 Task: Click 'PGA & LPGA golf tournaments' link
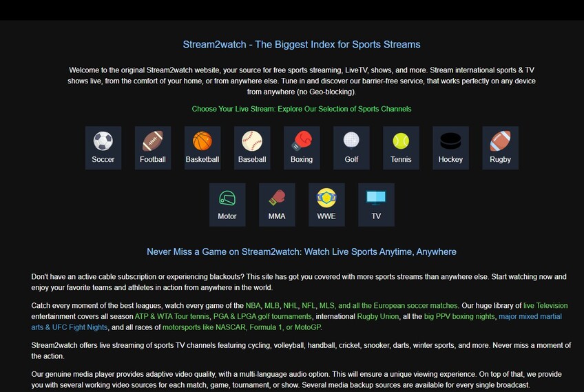click(262, 317)
